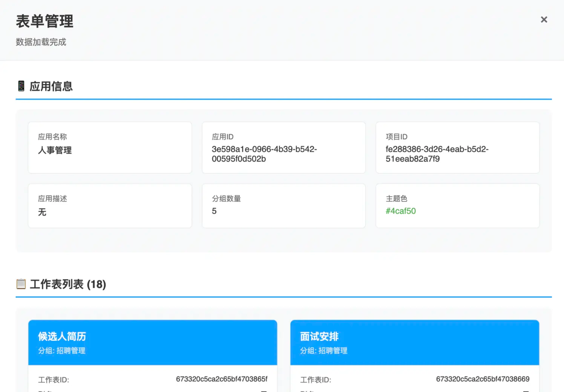
Task: Click the 人事管理 app name value
Action: 55,150
